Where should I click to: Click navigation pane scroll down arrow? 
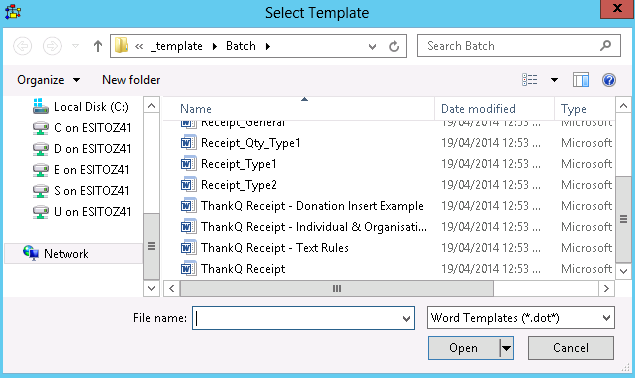coord(151,288)
